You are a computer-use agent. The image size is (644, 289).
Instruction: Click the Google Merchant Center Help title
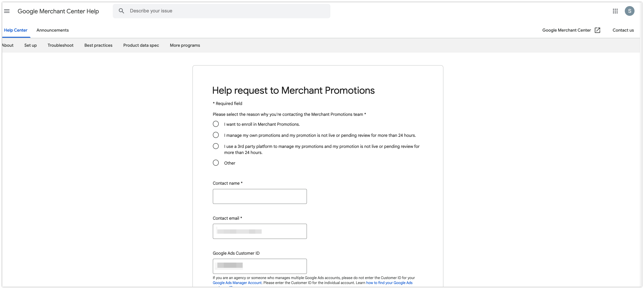[x=58, y=11]
